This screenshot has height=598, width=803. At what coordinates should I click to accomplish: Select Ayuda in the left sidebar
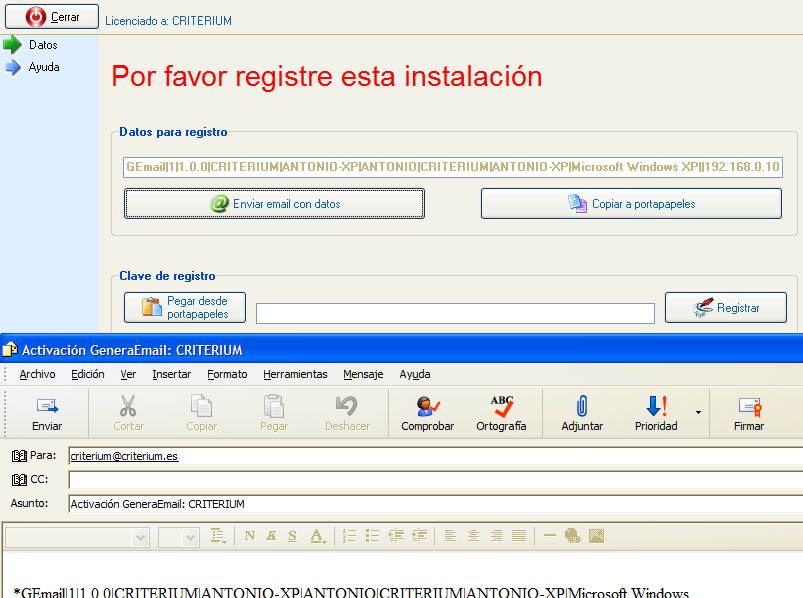click(44, 67)
